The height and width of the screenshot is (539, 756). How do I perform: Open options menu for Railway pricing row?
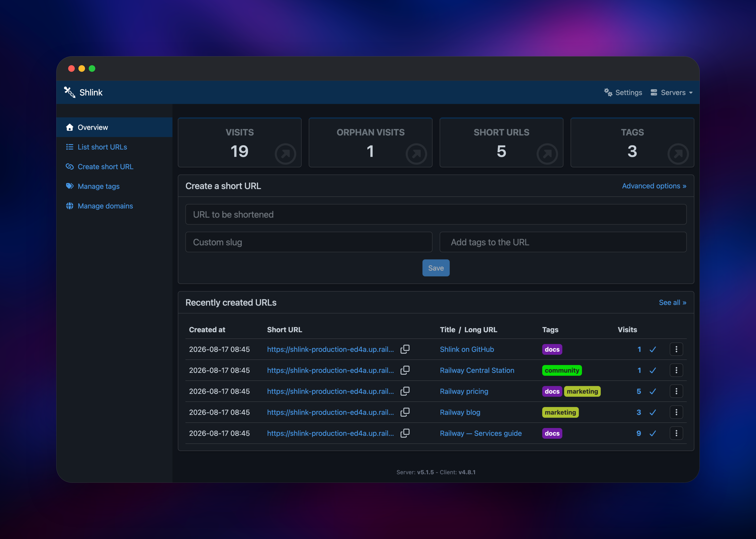tap(676, 391)
